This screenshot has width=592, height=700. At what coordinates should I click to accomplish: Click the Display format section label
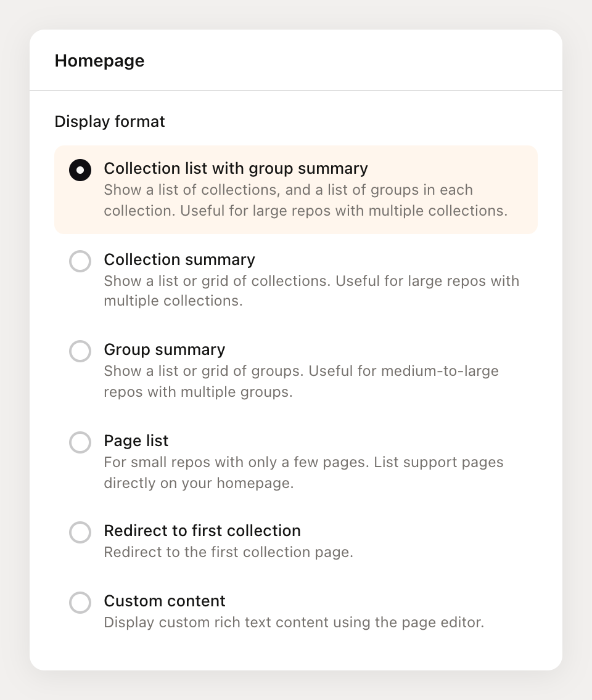(109, 121)
